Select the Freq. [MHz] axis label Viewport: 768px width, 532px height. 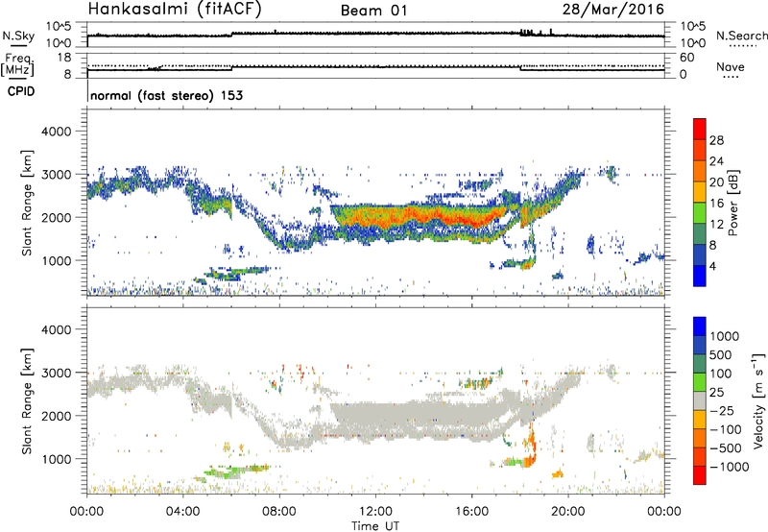(17, 65)
